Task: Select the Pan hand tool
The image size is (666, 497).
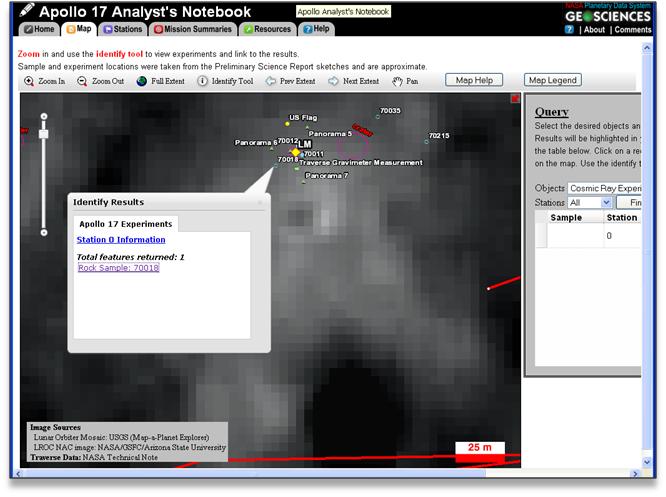Action: point(397,81)
